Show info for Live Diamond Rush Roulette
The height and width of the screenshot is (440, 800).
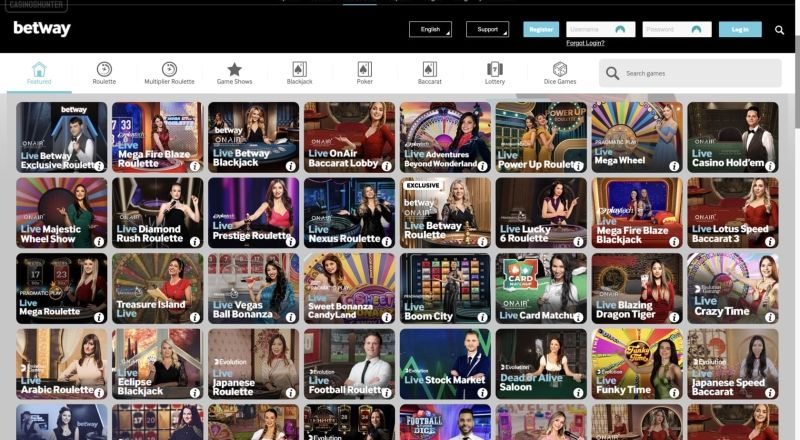point(195,241)
